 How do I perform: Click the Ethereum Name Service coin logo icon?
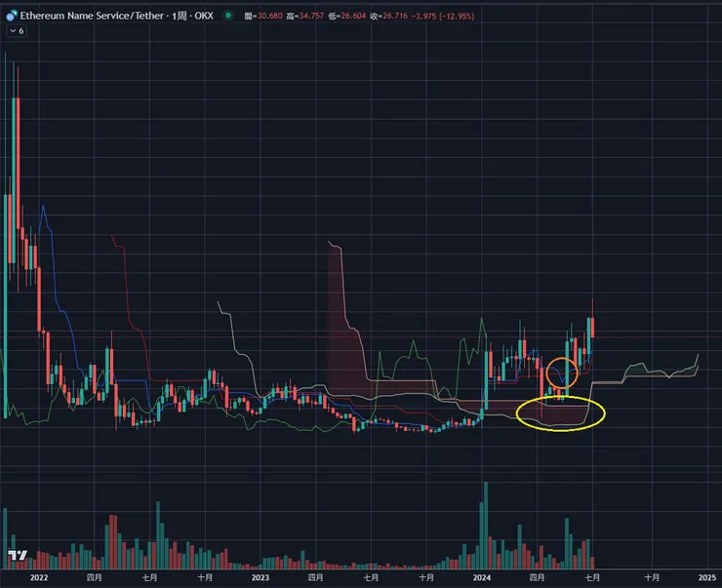coord(12,17)
